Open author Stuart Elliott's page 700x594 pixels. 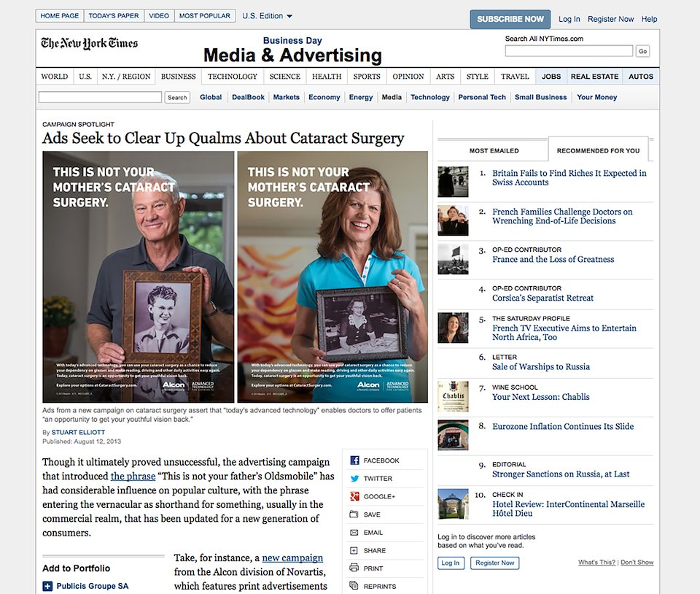coord(78,432)
